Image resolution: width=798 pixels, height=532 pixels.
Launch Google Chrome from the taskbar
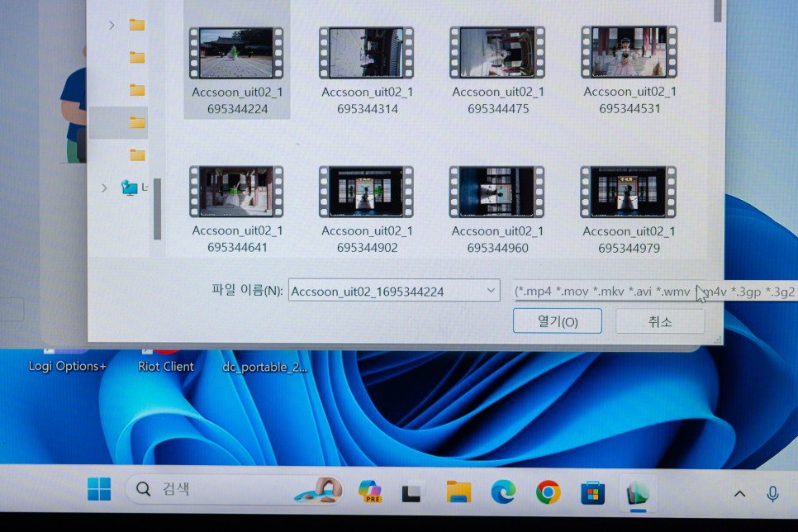point(549,492)
